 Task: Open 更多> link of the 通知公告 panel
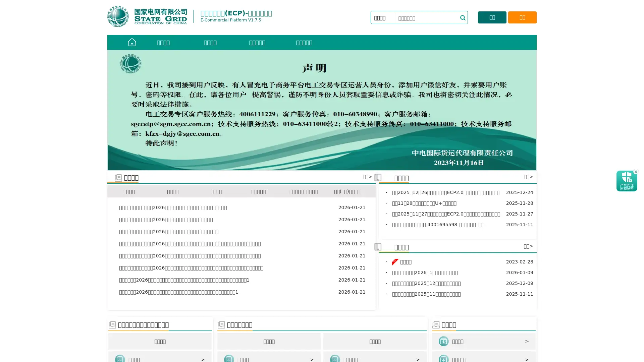point(528,177)
